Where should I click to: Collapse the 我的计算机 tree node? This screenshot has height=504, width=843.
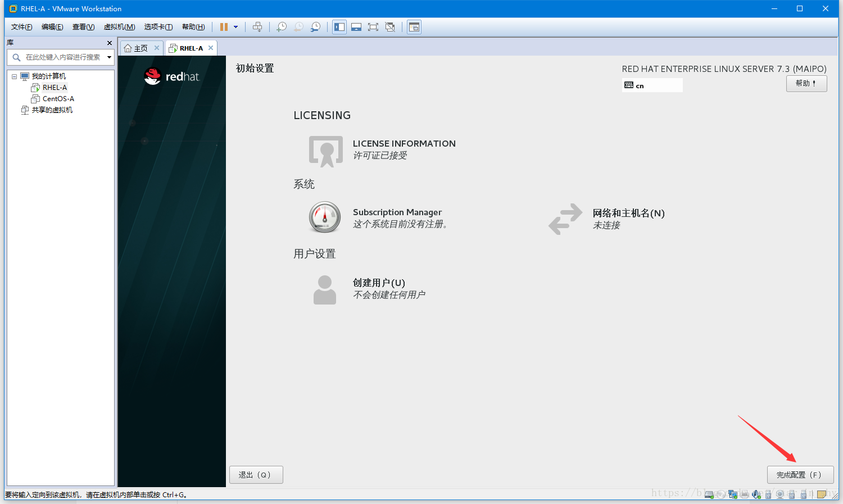click(x=15, y=76)
